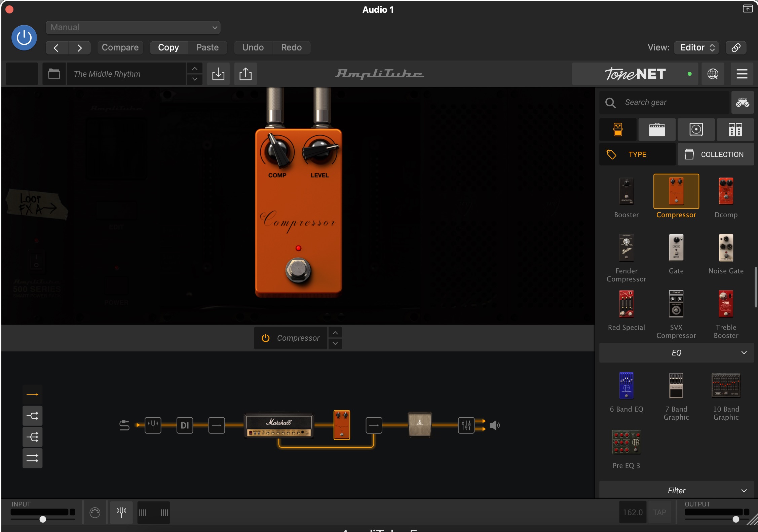Select the cabinet speaker category tab
Screen dimensions: 758x532
pos(696,129)
